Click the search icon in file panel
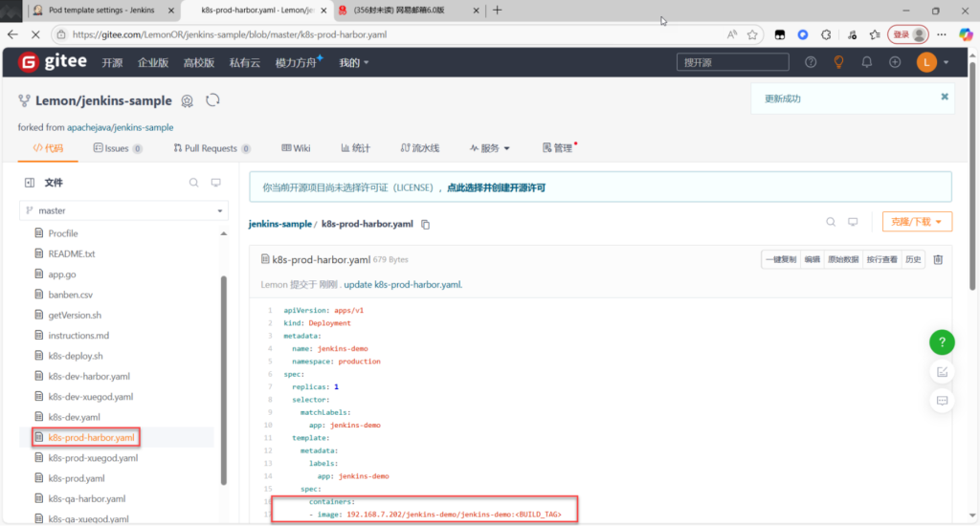The image size is (980, 526). point(193,183)
